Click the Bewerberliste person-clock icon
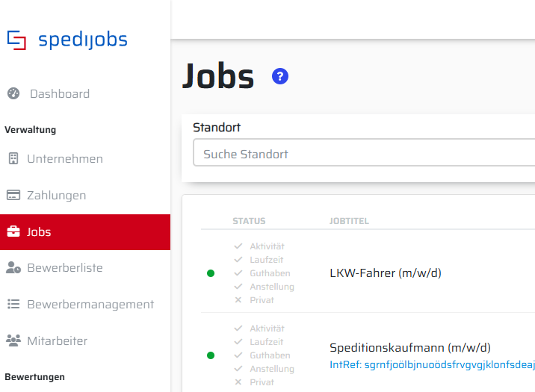Image resolution: width=535 pixels, height=392 pixels. click(x=13, y=267)
